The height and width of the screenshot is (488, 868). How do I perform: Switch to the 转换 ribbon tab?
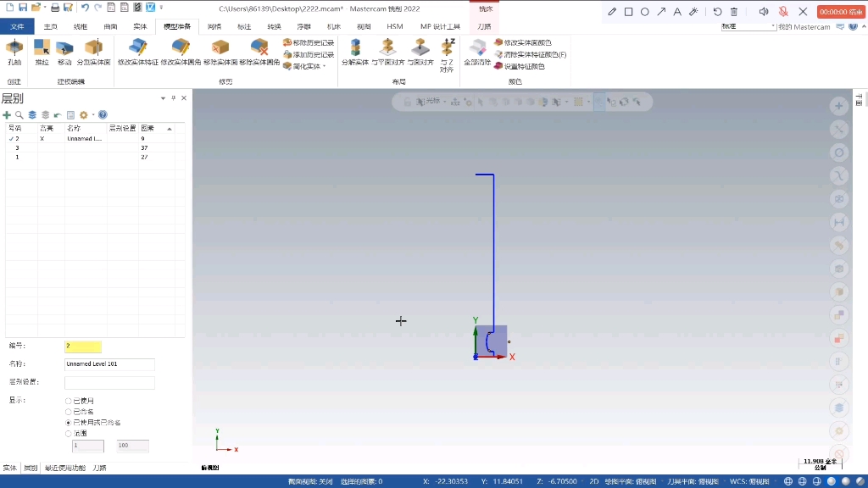[273, 26]
